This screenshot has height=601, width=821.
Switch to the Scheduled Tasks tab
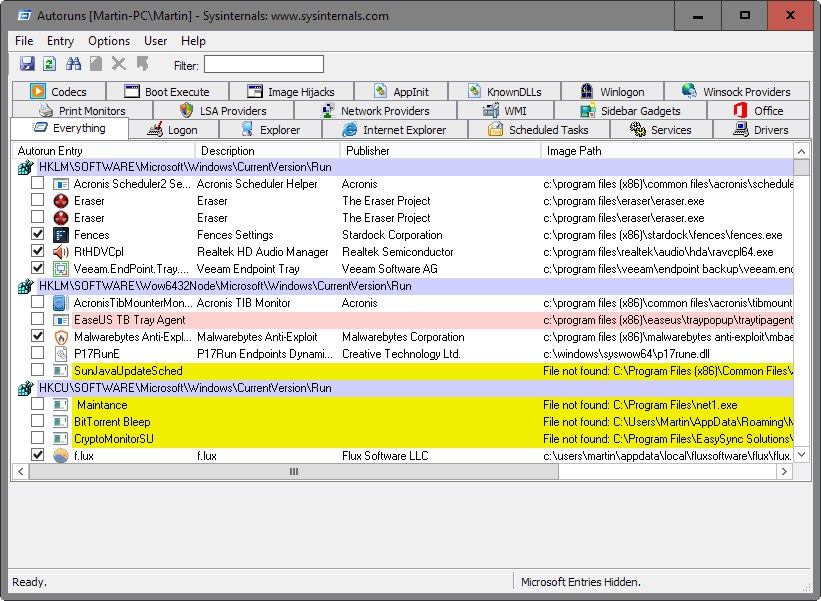pos(537,130)
